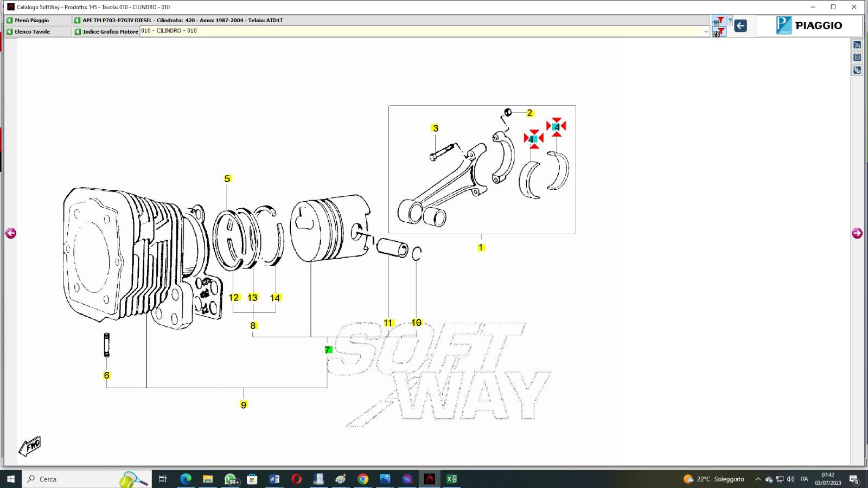This screenshot has width=868, height=488.
Task: Open Excel from the taskbar
Action: 451,479
